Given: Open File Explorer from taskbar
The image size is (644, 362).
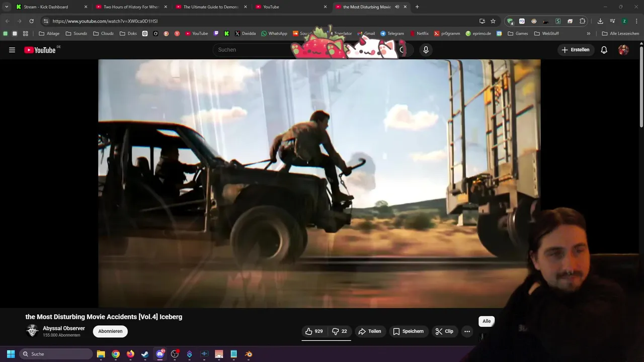Looking at the screenshot, I should point(101,354).
